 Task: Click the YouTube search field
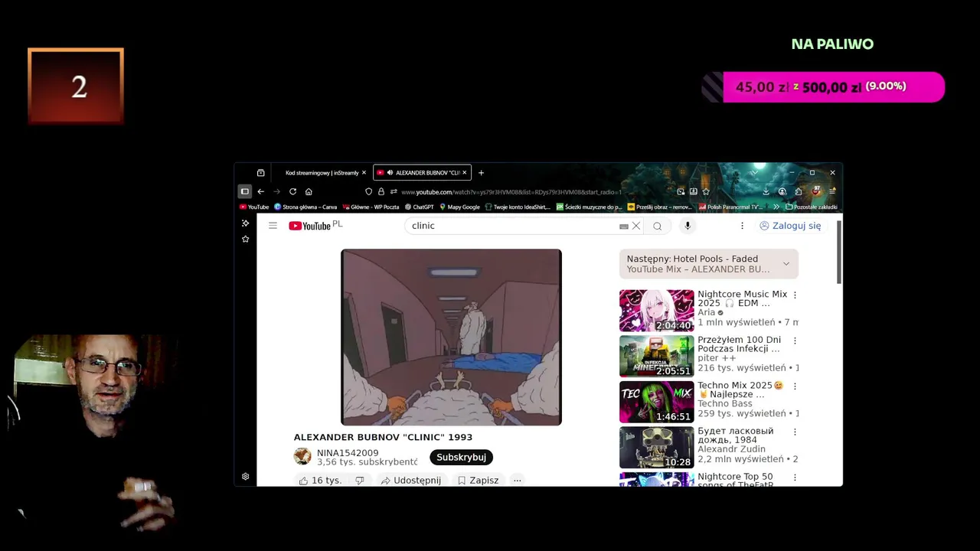click(x=513, y=226)
